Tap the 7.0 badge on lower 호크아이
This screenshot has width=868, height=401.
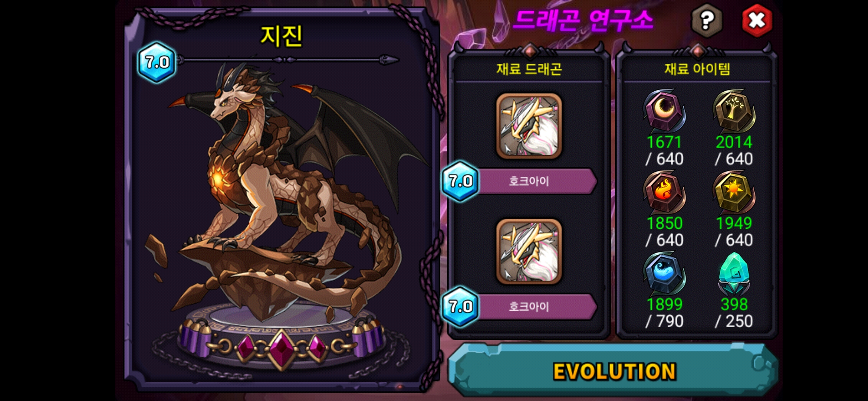(460, 307)
